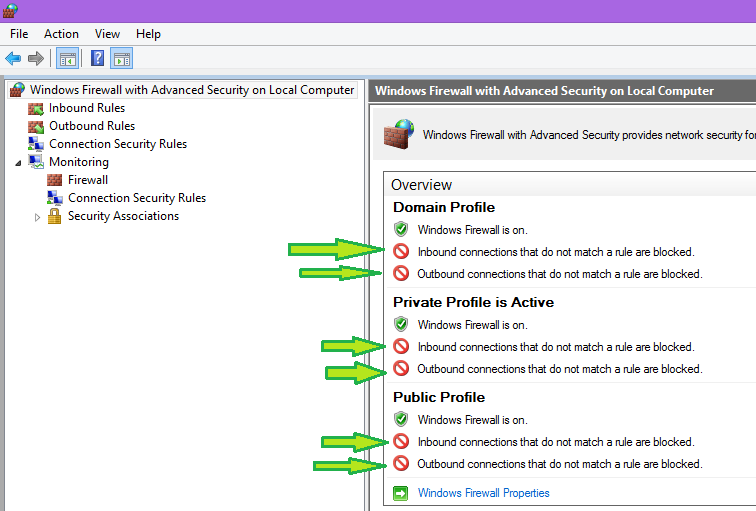The image size is (756, 511).
Task: Click the Inbound Rules brick-wall icon
Action: point(36,109)
